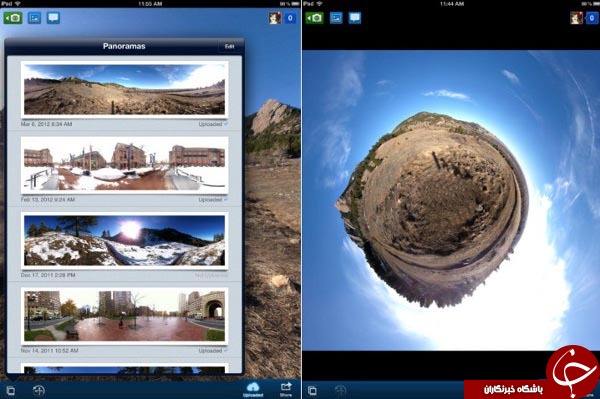The width and height of the screenshot is (600, 399).
Task: Click Uploaded status under Nov 14 panorama
Action: pos(213,350)
